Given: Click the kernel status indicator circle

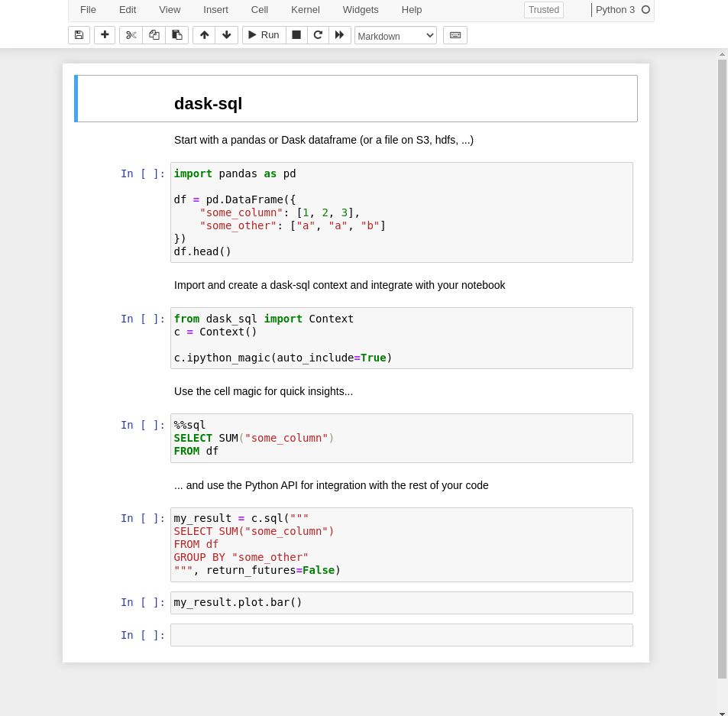Looking at the screenshot, I should tap(645, 9).
